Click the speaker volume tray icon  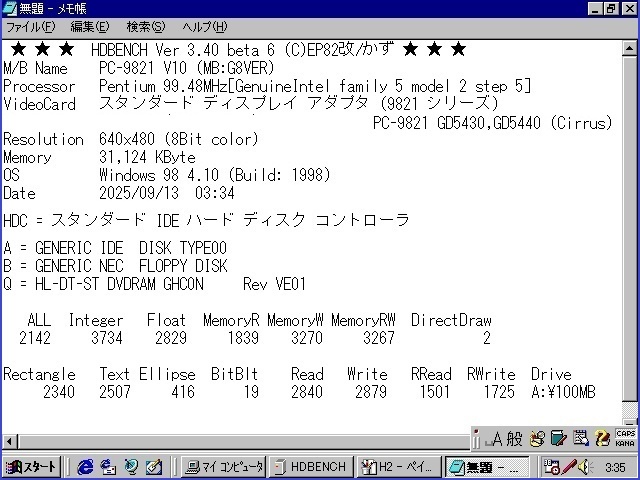[585, 467]
